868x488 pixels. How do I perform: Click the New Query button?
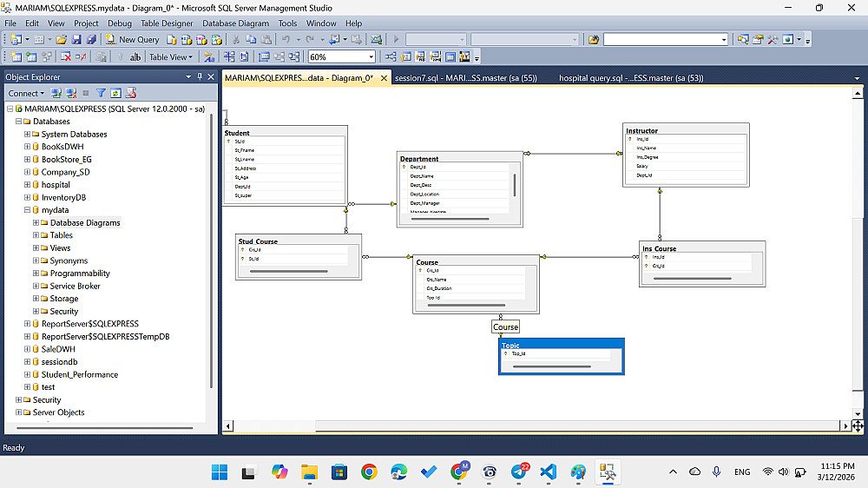[x=133, y=40]
